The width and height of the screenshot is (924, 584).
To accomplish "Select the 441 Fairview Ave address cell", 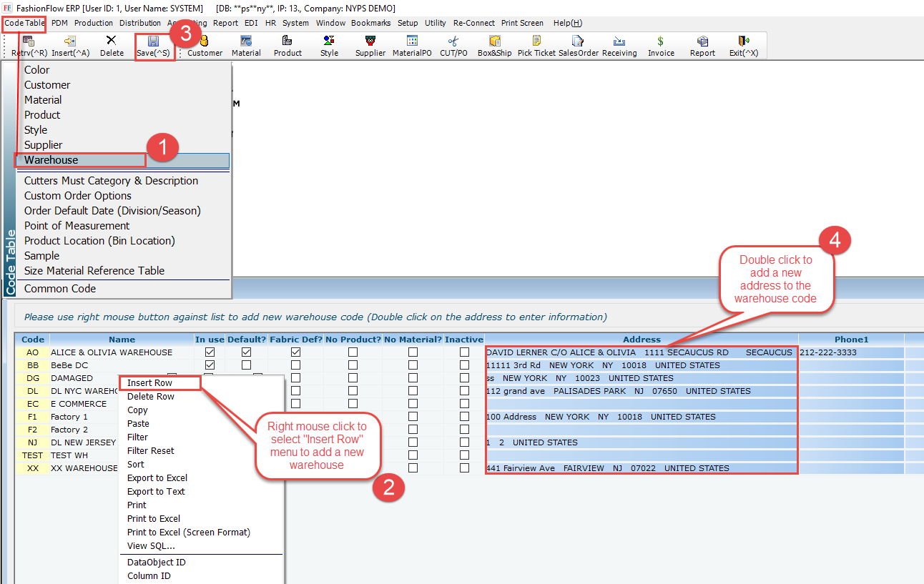I will 607,468.
